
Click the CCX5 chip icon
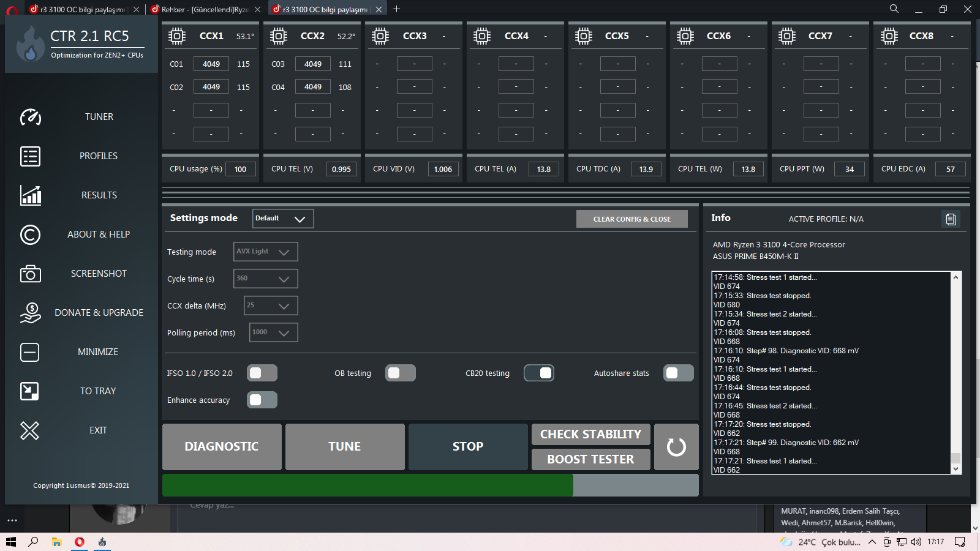point(584,36)
